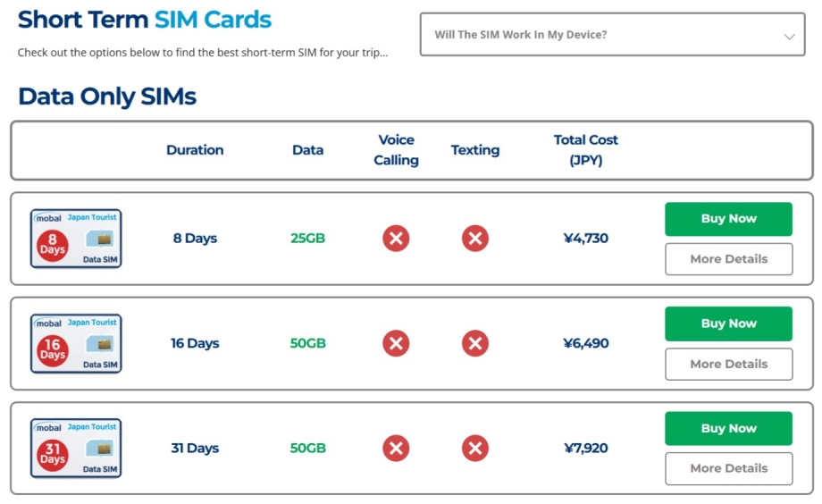Viewport: 822px width, 504px height.
Task: Buy the 31 Days 50GB data SIM
Action: [x=728, y=428]
